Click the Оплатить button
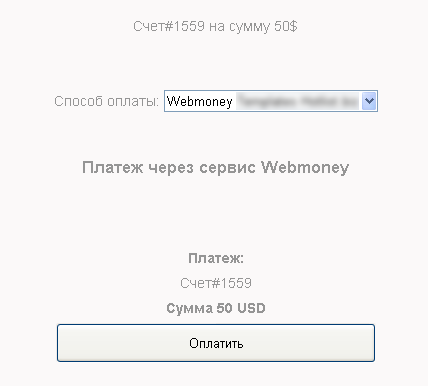Image resolution: width=428 pixels, height=386 pixels. 216,343
